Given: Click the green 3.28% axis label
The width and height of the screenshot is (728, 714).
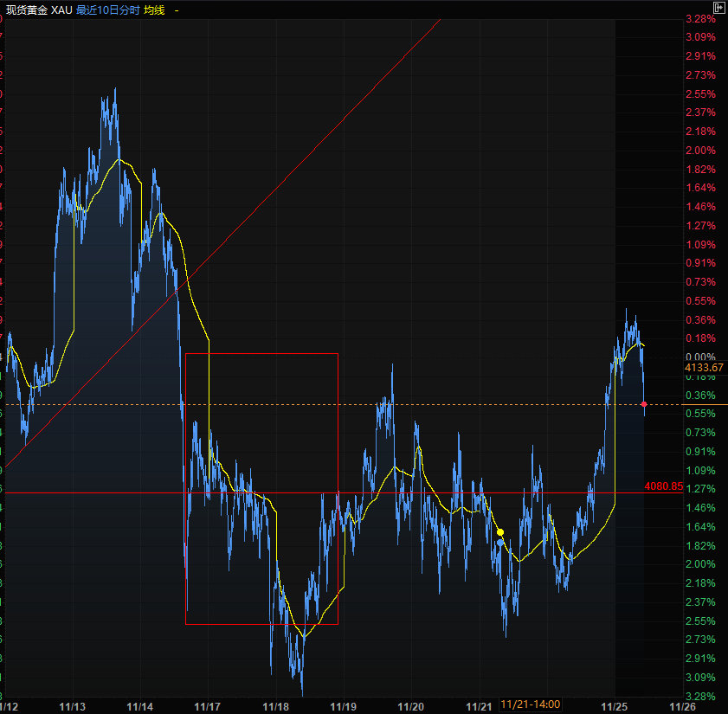Looking at the screenshot, I should [700, 696].
